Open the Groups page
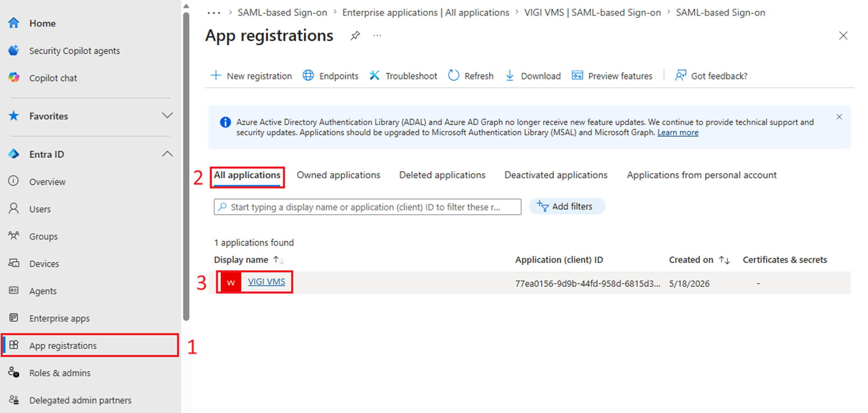Image resolution: width=868 pixels, height=413 pixels. (x=43, y=236)
